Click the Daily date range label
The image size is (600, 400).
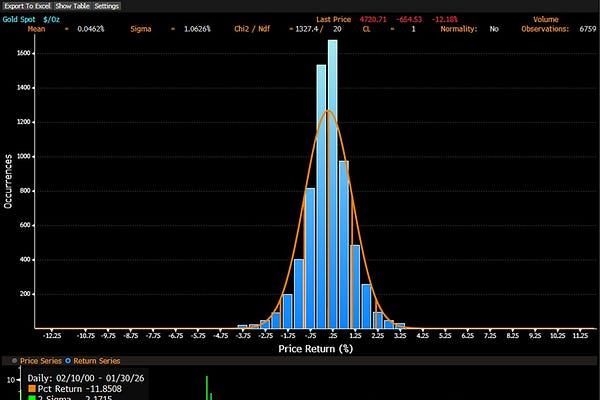[86, 378]
